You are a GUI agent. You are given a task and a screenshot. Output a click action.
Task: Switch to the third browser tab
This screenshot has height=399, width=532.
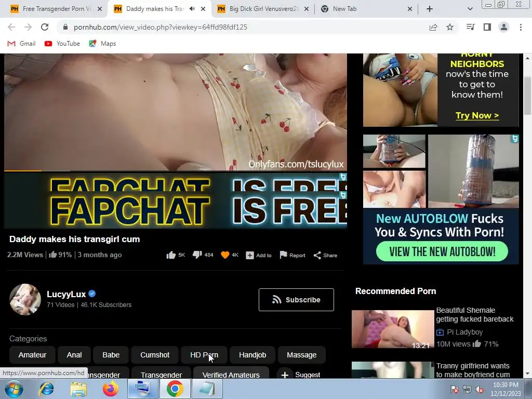262,9
